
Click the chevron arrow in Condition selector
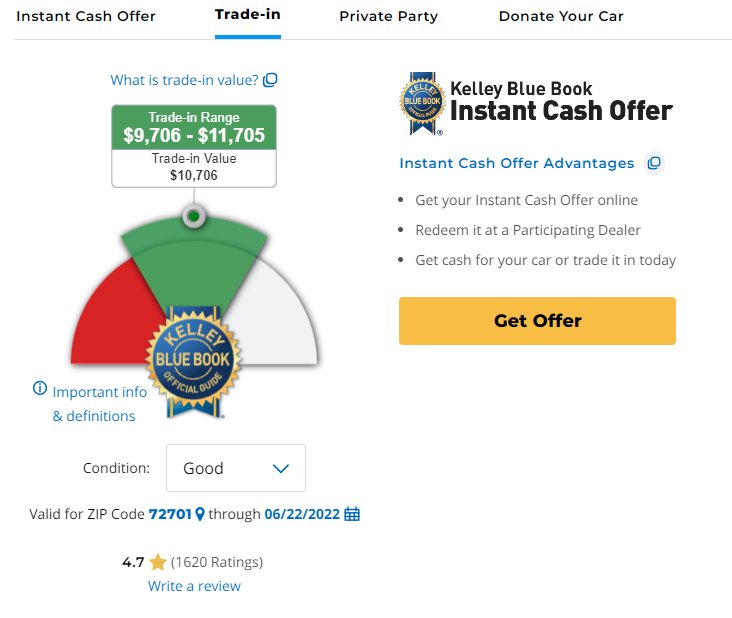(281, 468)
